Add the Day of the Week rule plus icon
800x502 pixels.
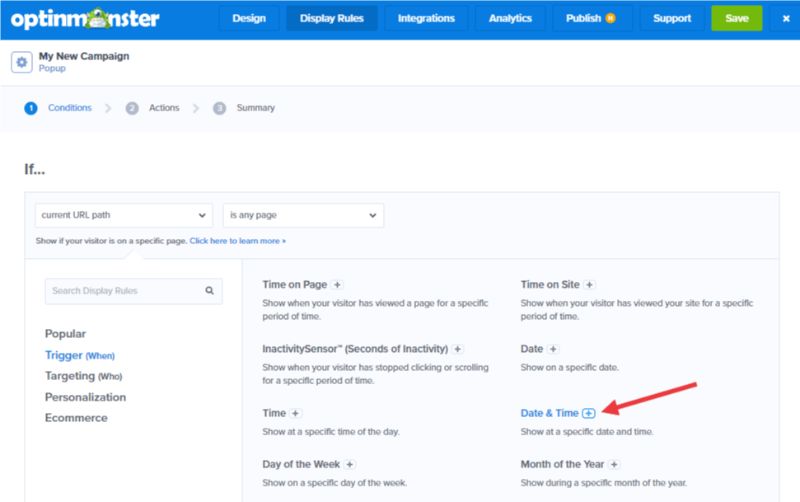[349, 464]
